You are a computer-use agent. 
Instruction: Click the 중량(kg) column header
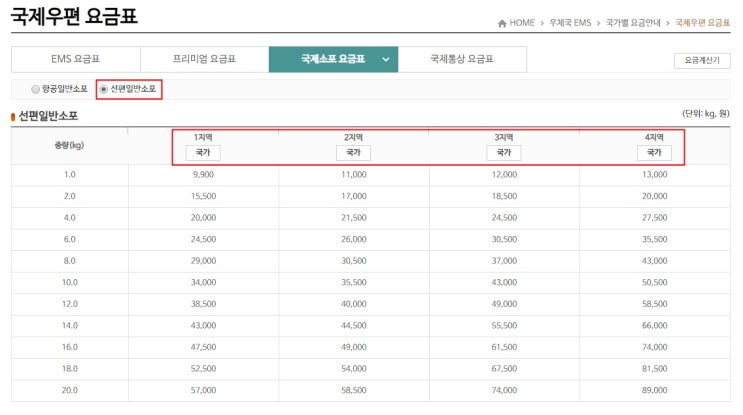click(69, 145)
